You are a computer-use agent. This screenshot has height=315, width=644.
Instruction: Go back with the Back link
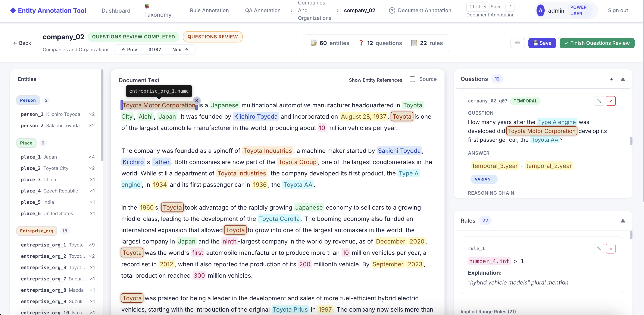coord(22,43)
